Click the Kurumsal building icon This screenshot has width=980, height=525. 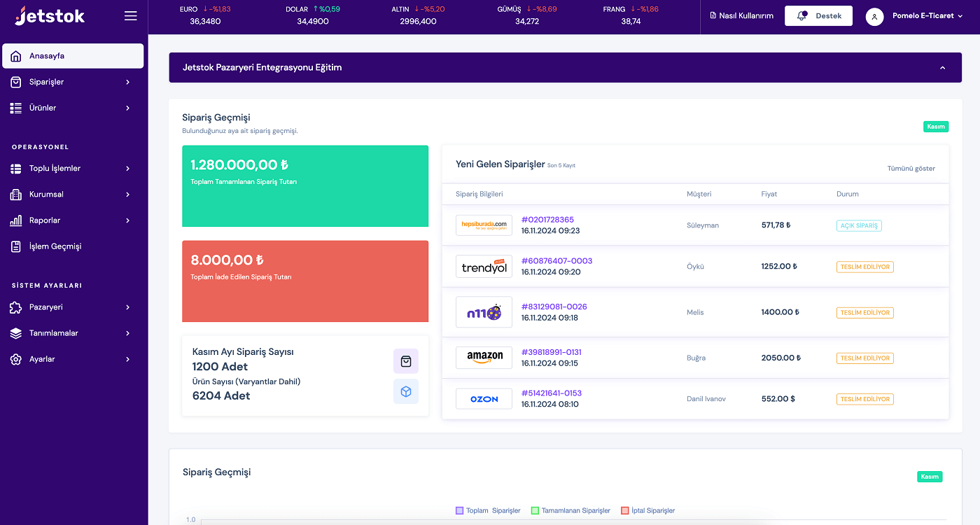(16, 195)
